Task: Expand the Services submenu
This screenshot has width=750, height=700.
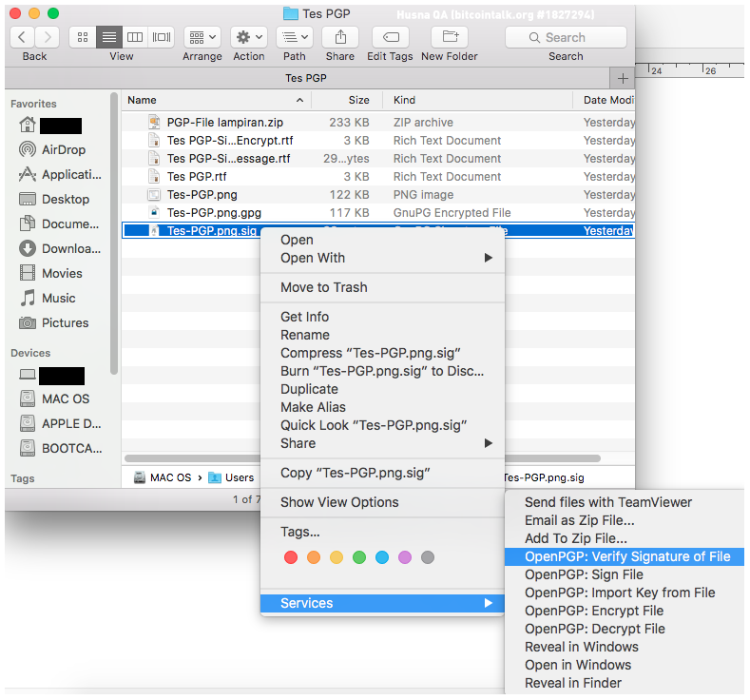Action: click(383, 603)
